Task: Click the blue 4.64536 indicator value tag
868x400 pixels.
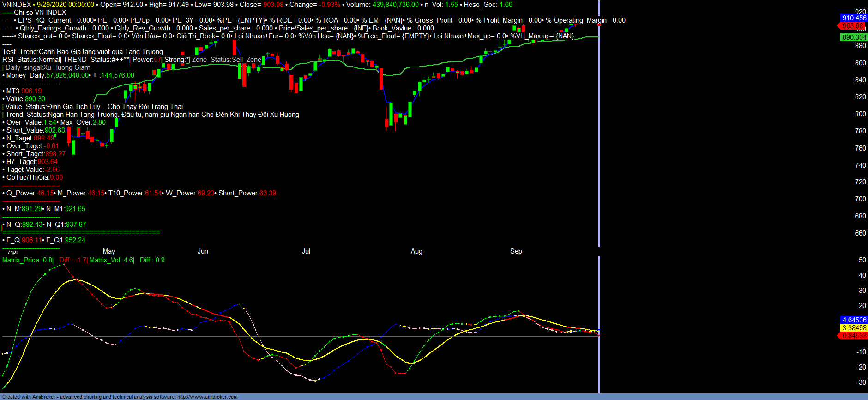Action: coord(854,320)
